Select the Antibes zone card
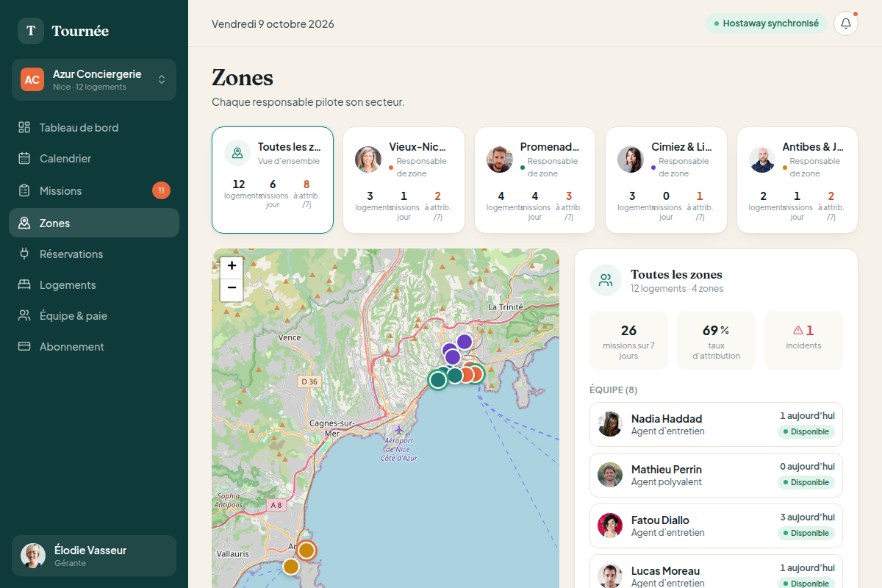This screenshot has width=882, height=588. click(x=797, y=180)
